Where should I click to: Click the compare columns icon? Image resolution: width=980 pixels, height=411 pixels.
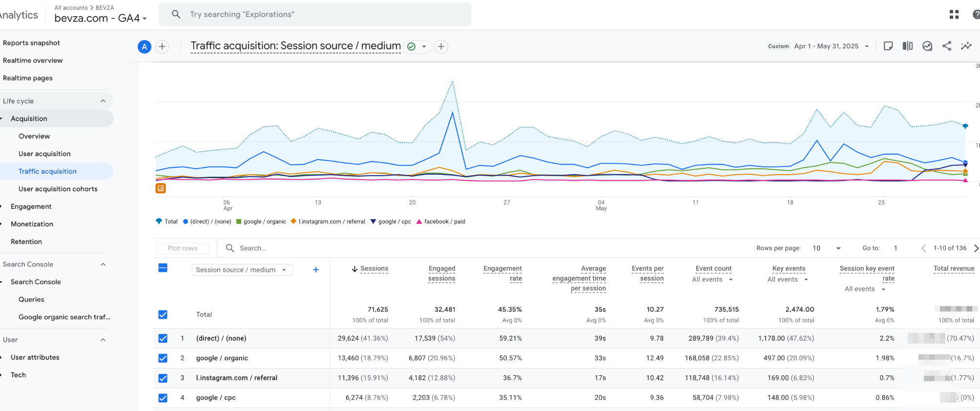[907, 46]
